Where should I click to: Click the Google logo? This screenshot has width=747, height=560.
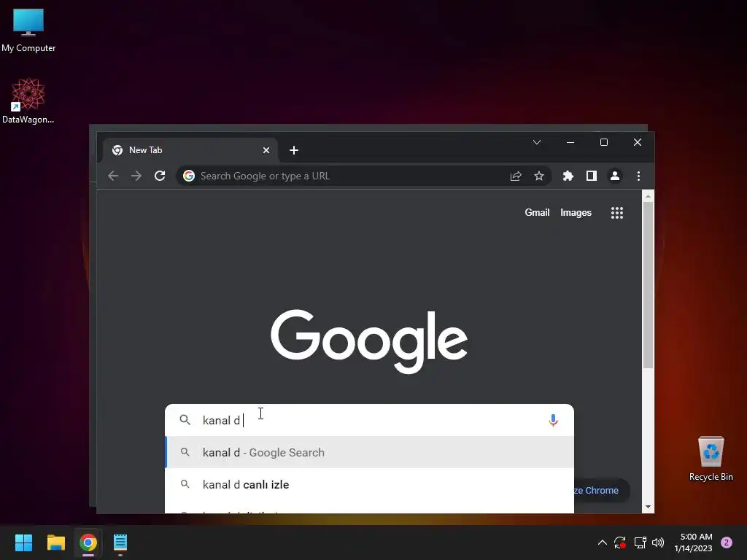coord(369,341)
